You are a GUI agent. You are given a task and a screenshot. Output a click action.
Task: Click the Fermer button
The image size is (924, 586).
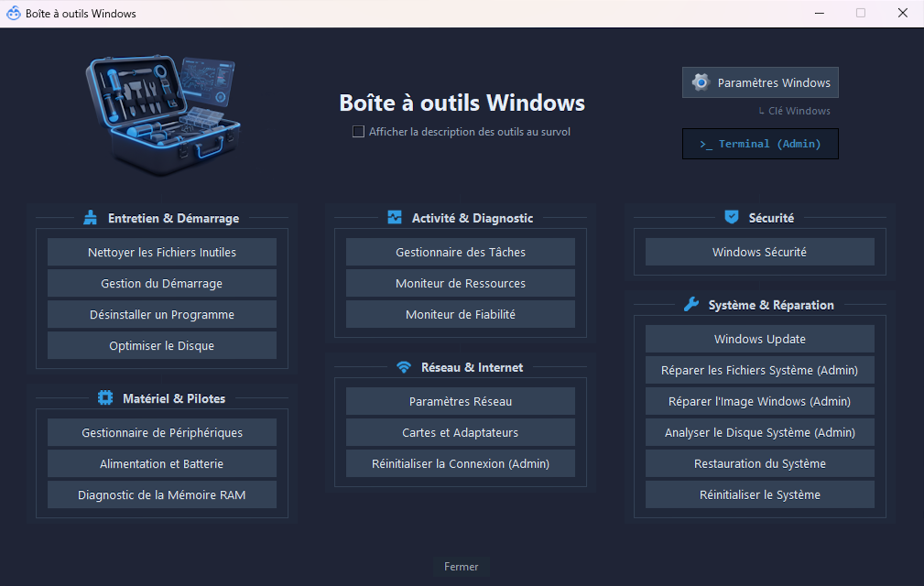pos(461,567)
